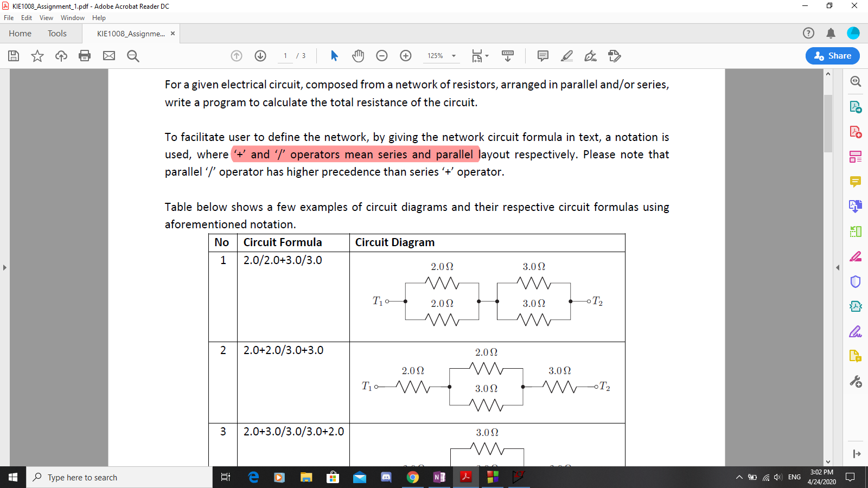868x488 pixels.
Task: Select the Highlighter tool
Action: (567, 56)
